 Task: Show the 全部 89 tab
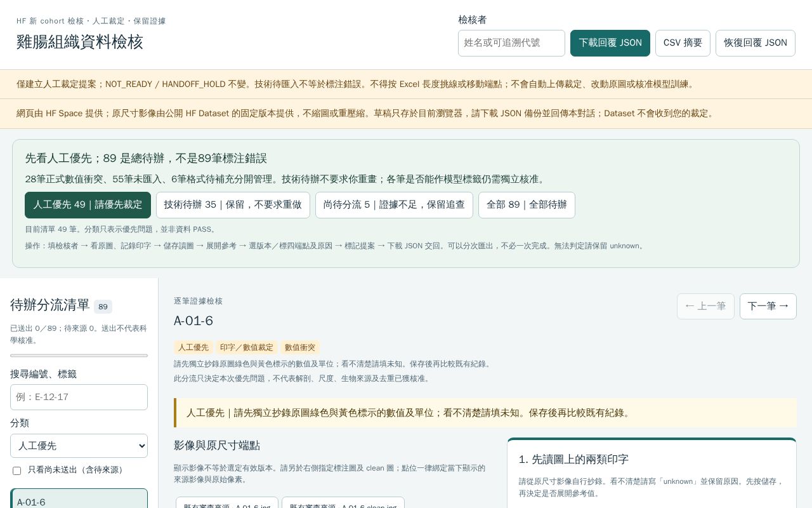pos(527,205)
